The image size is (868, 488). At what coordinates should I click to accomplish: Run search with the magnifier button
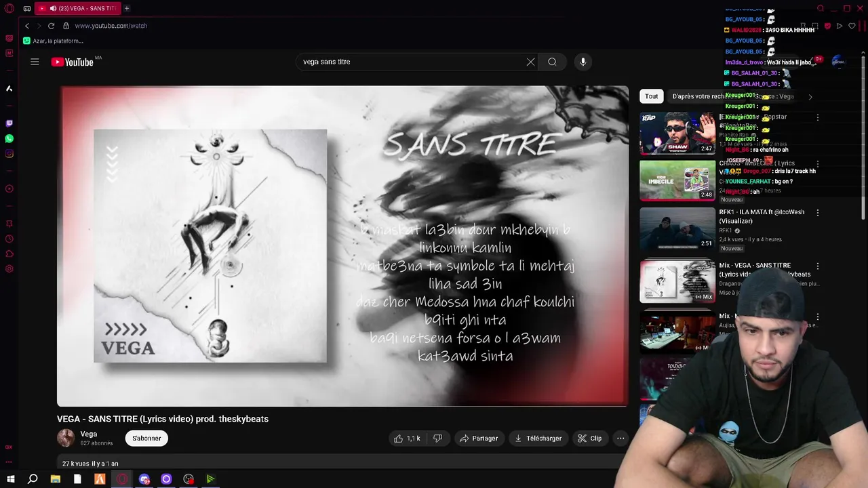[552, 62]
